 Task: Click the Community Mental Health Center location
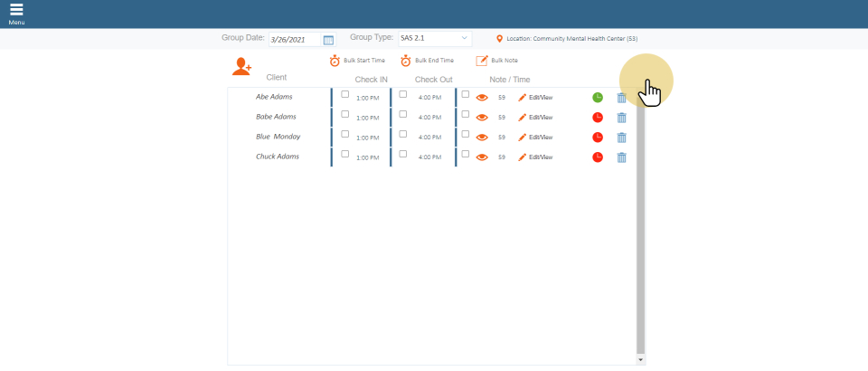click(571, 39)
